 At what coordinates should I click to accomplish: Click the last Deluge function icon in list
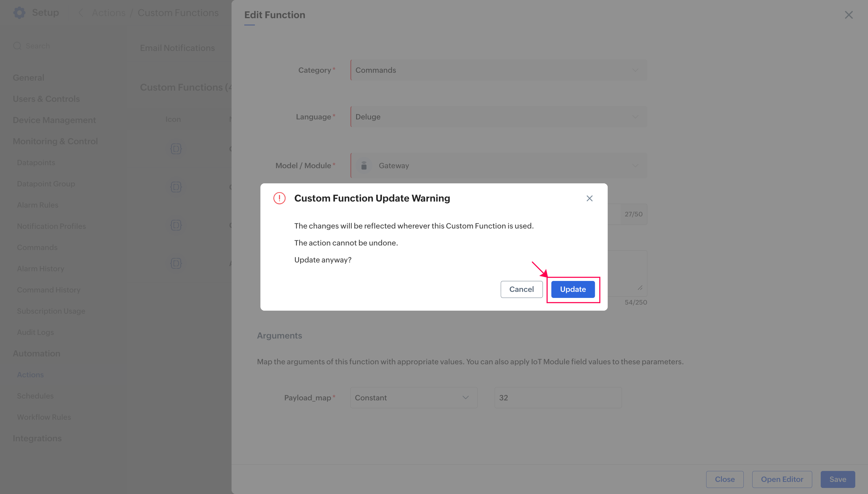point(176,263)
